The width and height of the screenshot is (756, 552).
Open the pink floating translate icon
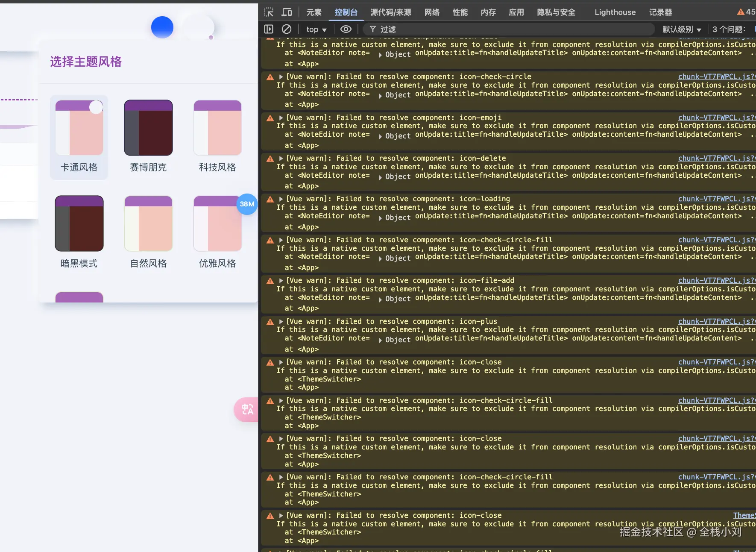pyautogui.click(x=247, y=410)
